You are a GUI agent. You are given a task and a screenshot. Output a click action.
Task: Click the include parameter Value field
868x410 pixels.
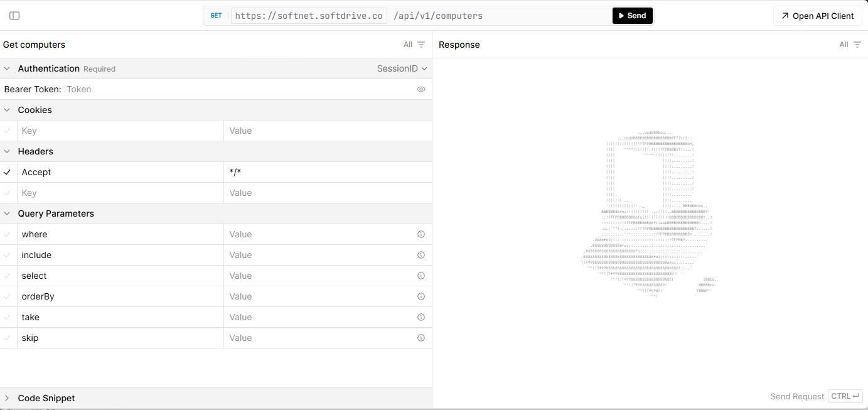(319, 255)
